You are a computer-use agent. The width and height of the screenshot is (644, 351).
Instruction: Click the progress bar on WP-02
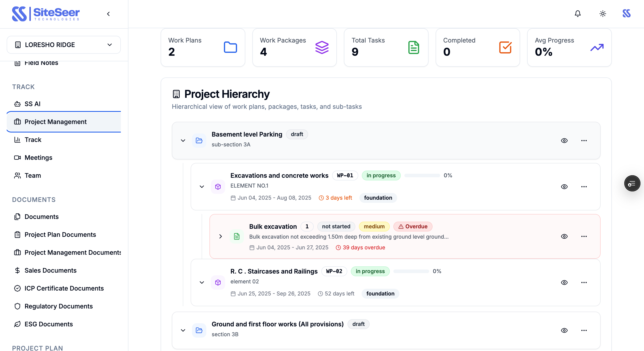411,271
